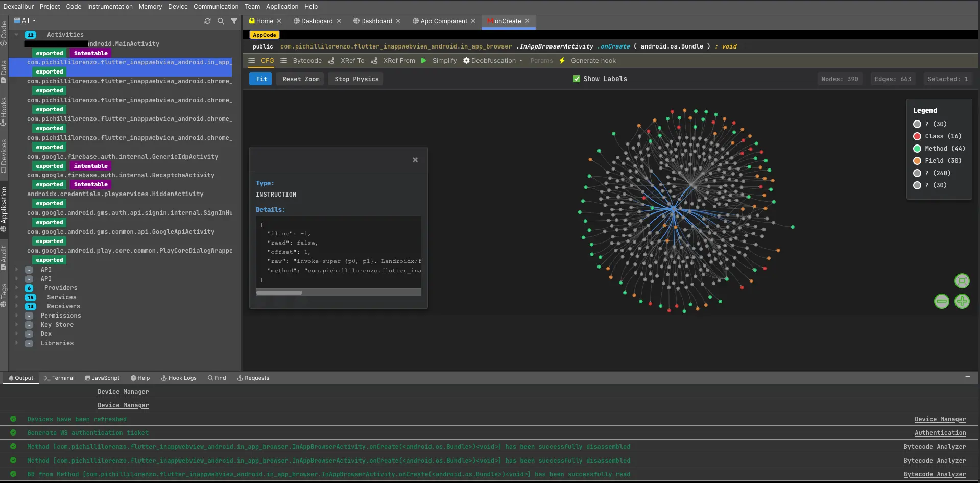Click the graph fit-to-screen green icon
Image resolution: width=980 pixels, height=483 pixels.
(962, 281)
